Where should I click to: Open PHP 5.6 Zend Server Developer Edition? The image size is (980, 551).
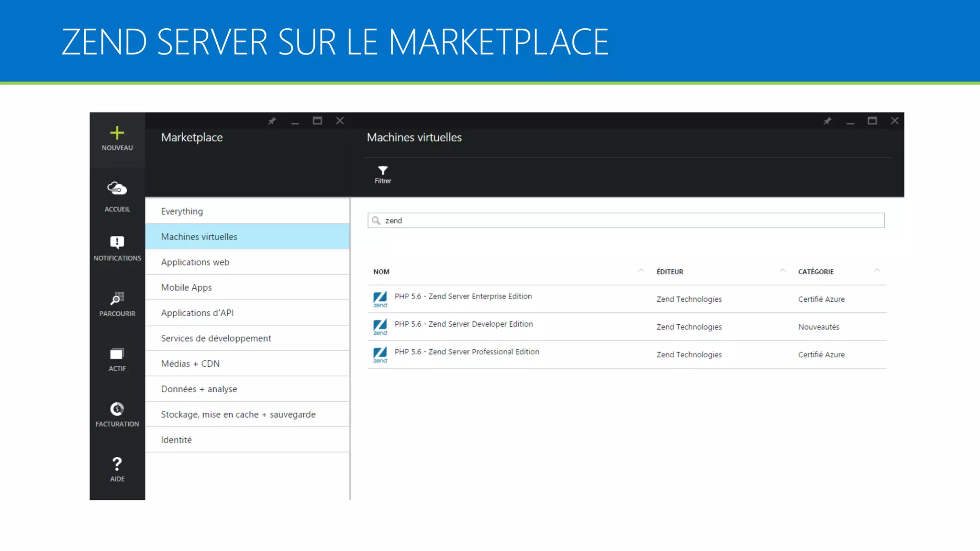click(x=464, y=324)
